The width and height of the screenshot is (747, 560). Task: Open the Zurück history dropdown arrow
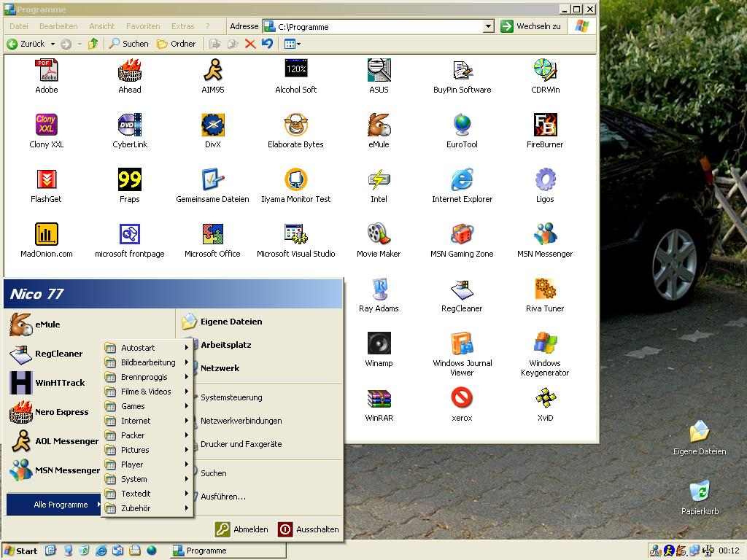click(x=53, y=44)
